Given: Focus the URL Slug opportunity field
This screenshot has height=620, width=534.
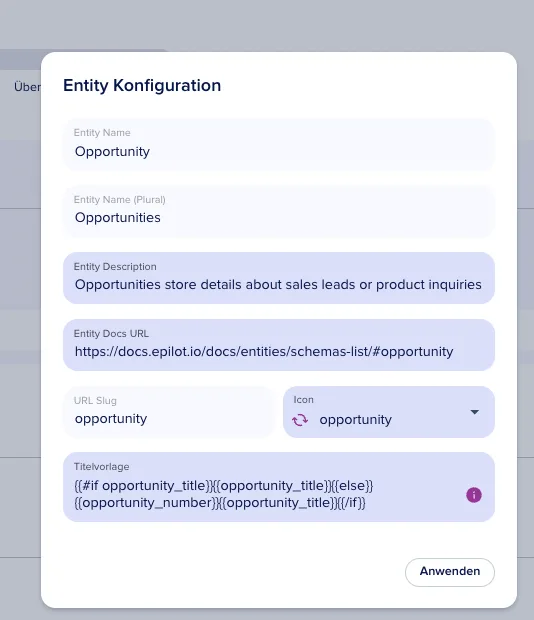Looking at the screenshot, I should [169, 412].
